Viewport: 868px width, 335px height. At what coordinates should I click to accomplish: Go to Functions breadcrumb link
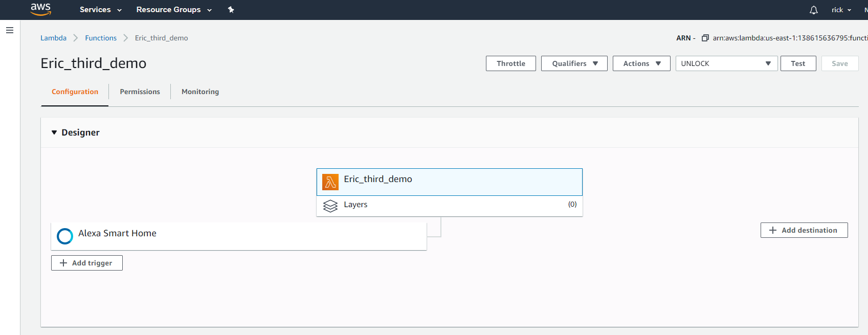pos(101,38)
